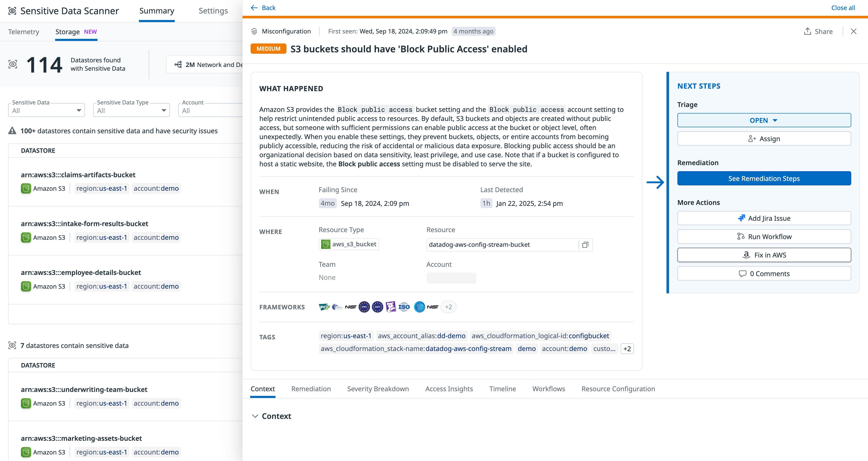Image resolution: width=868 pixels, height=461 pixels.
Task: Copy the resource name to clipboard
Action: (585, 245)
